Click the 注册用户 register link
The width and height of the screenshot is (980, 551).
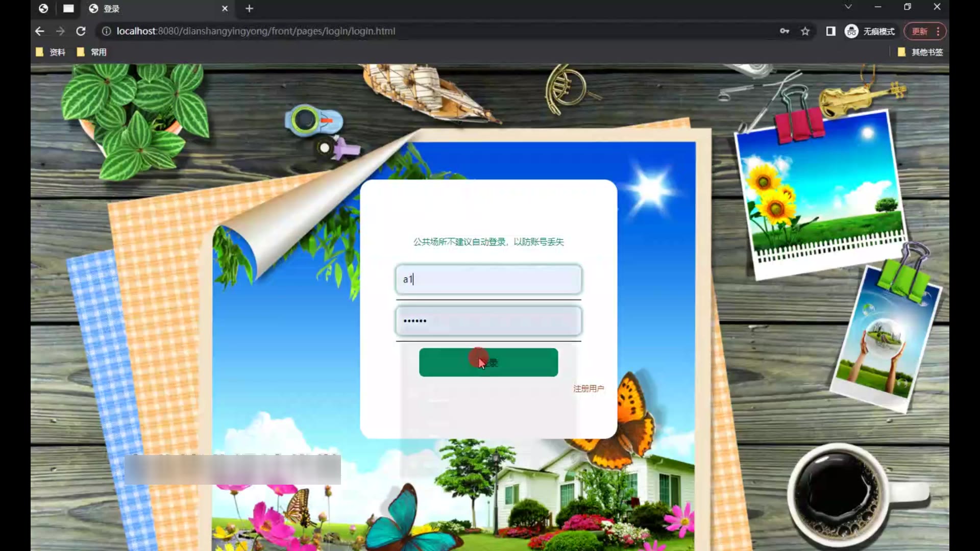[588, 389]
